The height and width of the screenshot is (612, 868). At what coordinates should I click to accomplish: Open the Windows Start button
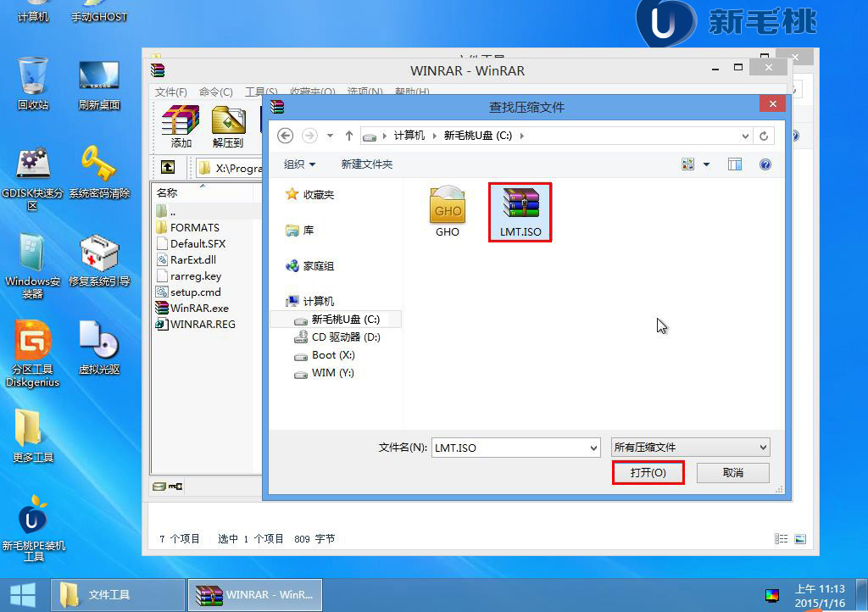point(23,595)
